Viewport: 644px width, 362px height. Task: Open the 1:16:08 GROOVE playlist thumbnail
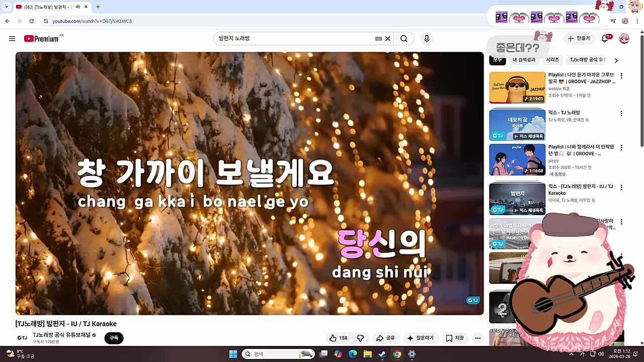[x=517, y=160]
